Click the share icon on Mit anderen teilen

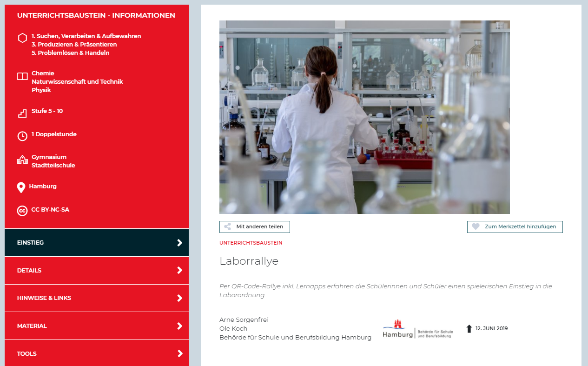tap(227, 226)
